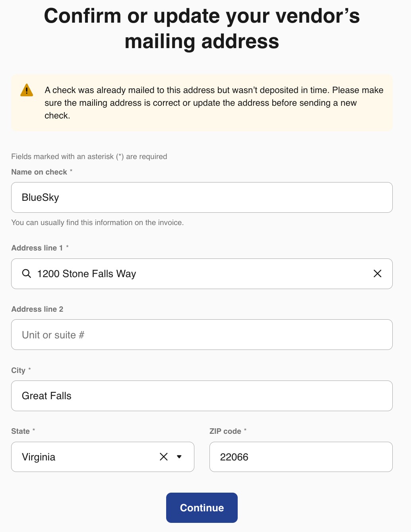
Task: Focus the Name on check field containing BlueSky
Action: (202, 198)
